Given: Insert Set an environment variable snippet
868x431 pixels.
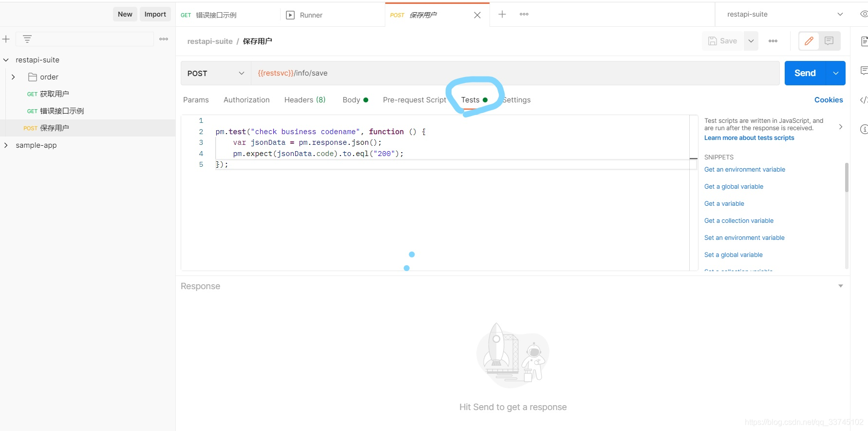Looking at the screenshot, I should [744, 238].
